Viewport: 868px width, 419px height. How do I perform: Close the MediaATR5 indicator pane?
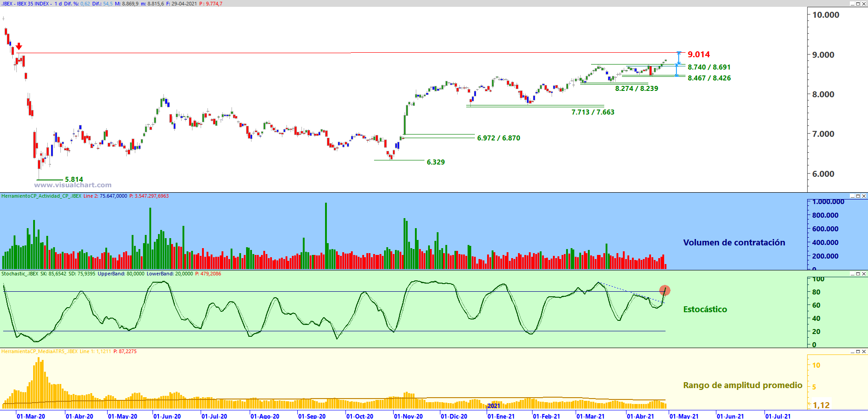864,352
